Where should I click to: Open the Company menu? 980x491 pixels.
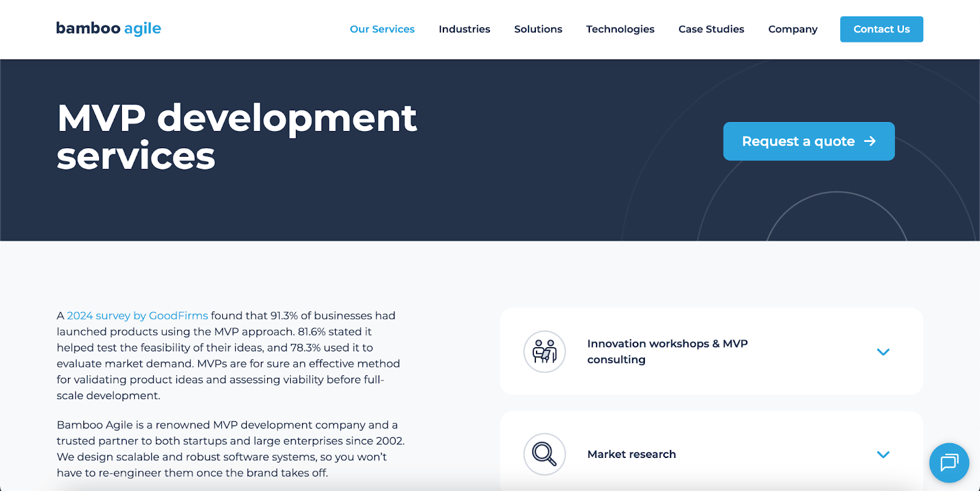(x=793, y=29)
